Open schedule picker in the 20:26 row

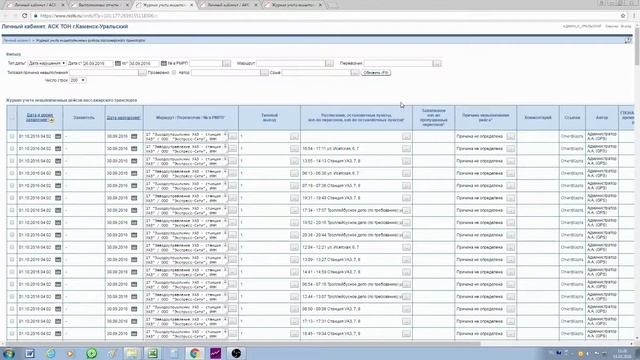(406, 235)
